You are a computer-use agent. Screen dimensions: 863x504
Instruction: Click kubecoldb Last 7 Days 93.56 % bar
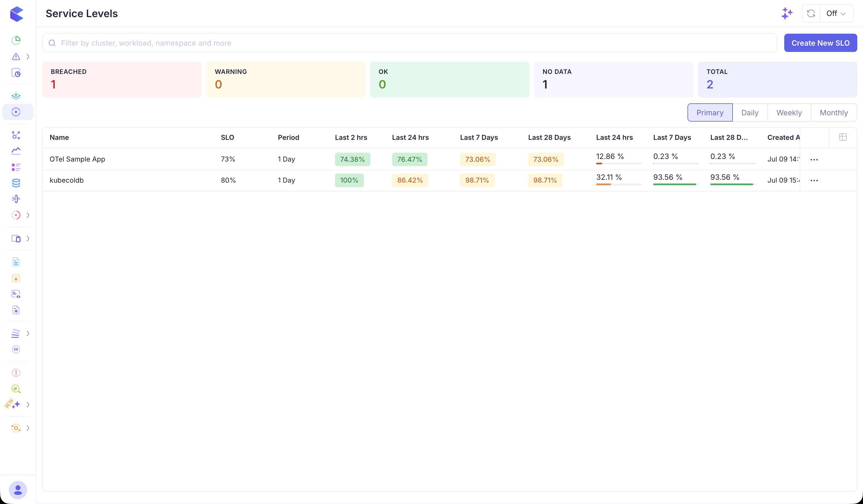[676, 185]
